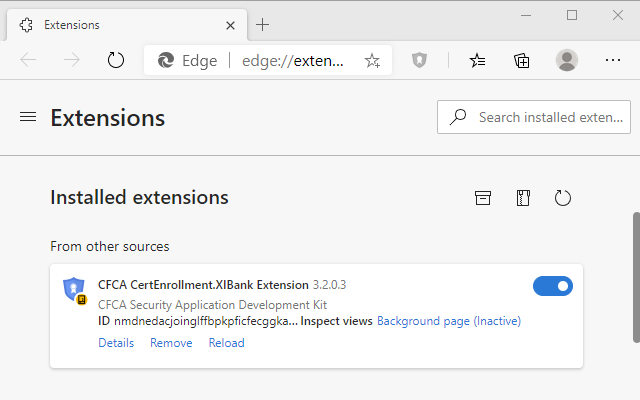
Task: Open the hamburger navigation menu
Action: coord(28,117)
